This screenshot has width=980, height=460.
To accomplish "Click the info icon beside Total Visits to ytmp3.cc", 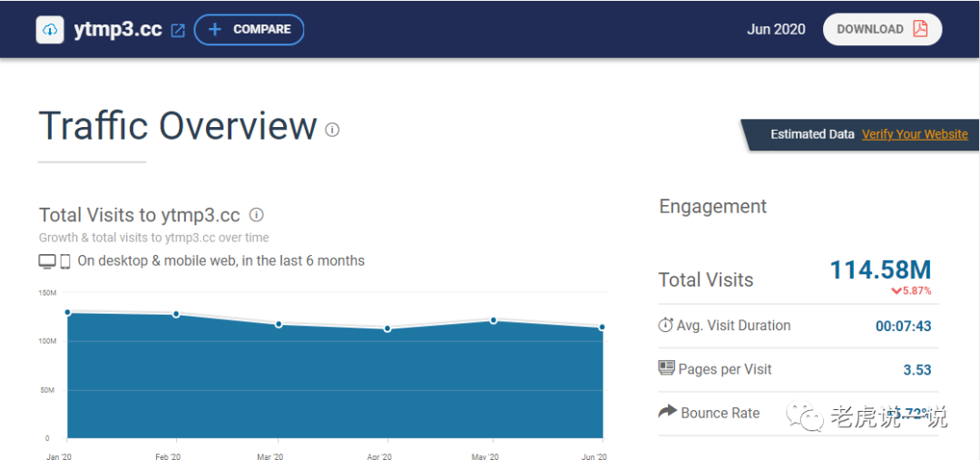I will 256,215.
